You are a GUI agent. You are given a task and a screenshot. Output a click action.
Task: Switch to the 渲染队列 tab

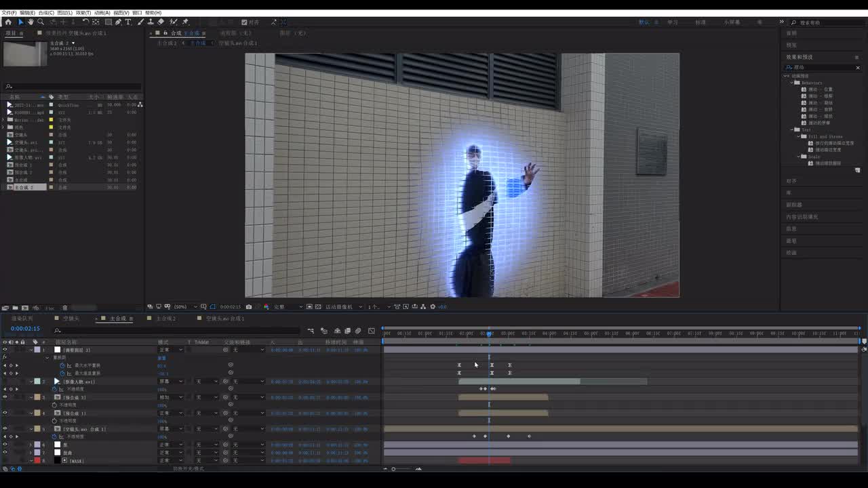22,319
